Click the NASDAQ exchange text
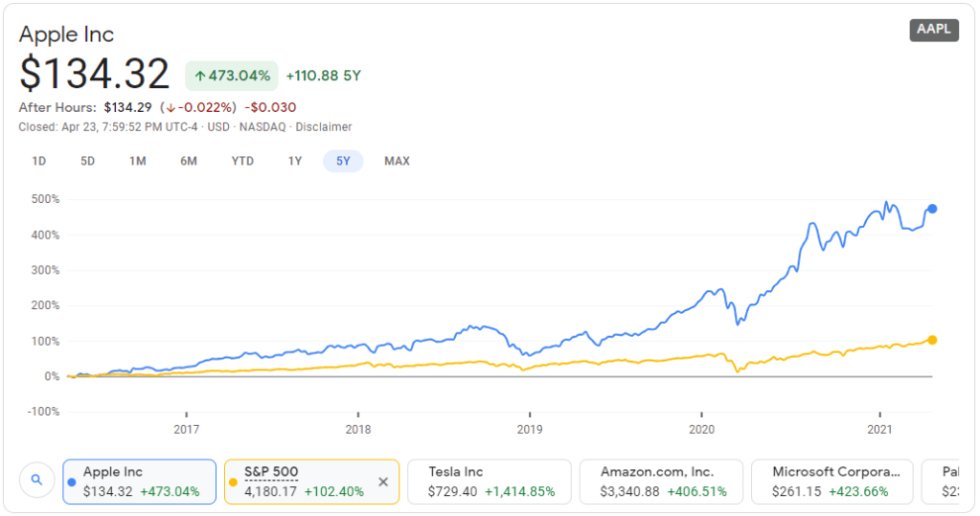Screen dimensions: 980x516 (x=262, y=126)
